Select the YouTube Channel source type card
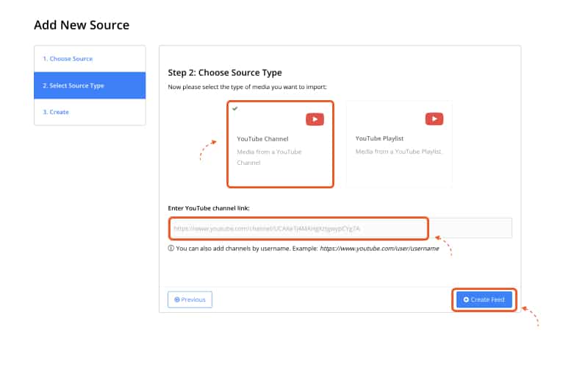The image size is (588, 368). pyautogui.click(x=280, y=144)
